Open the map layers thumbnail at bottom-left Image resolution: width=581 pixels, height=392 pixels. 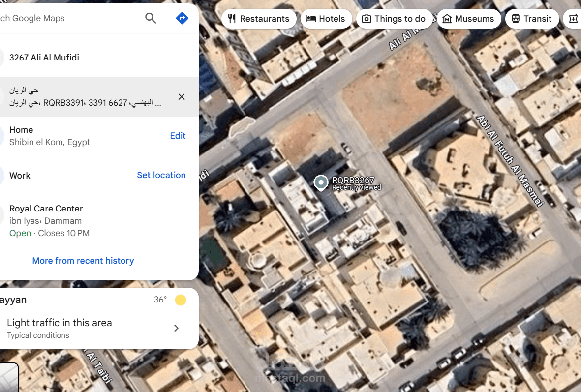pyautogui.click(x=9, y=378)
